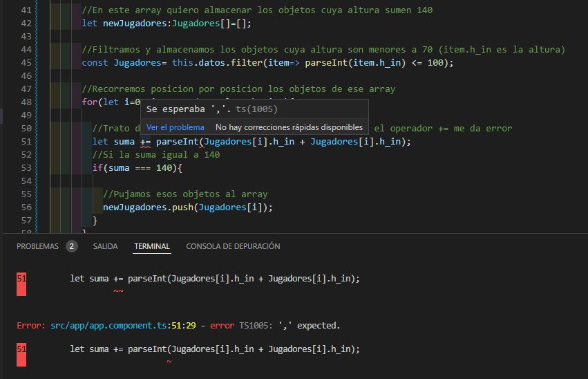Click line number 56 in the gutter
This screenshot has width=588, height=379.
tap(26, 207)
